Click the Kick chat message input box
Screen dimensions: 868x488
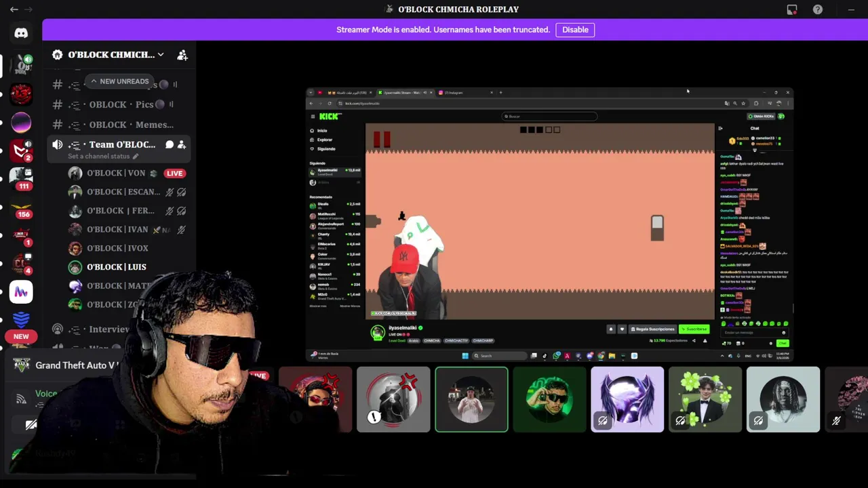[755, 333]
